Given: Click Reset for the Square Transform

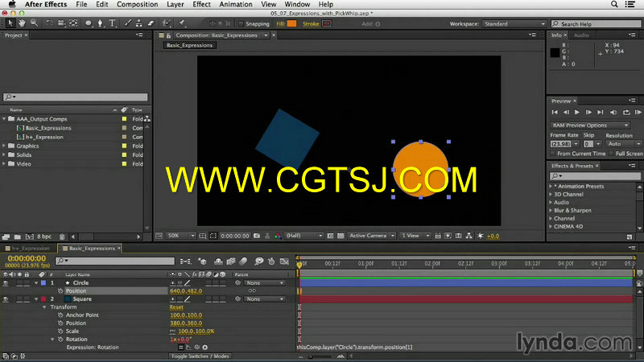Looking at the screenshot, I should pos(176,307).
